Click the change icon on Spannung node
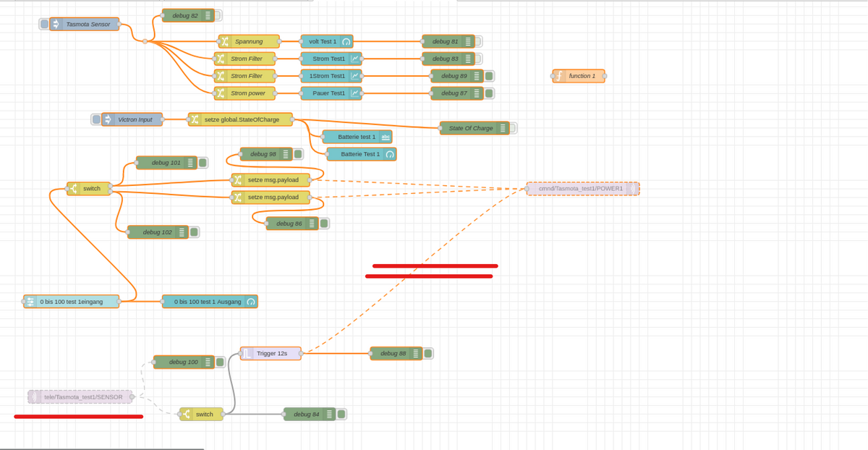 coord(225,41)
